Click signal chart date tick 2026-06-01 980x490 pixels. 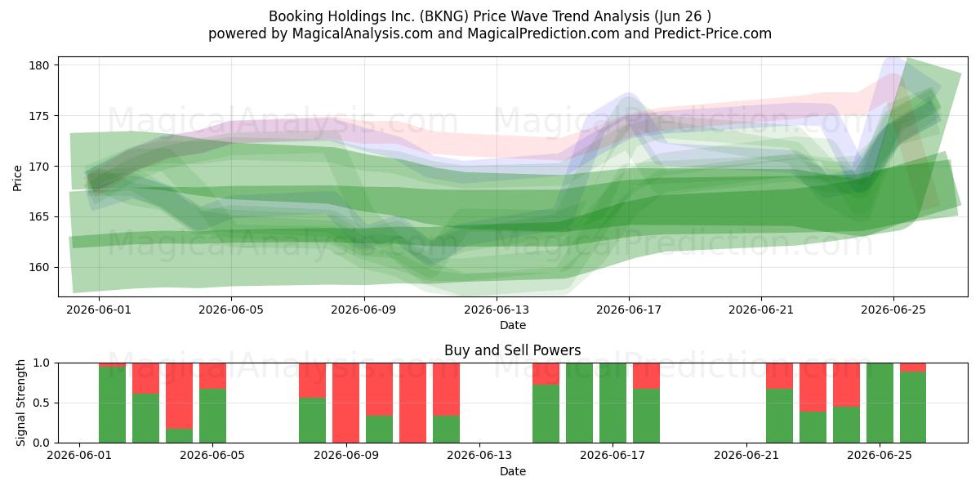click(79, 457)
